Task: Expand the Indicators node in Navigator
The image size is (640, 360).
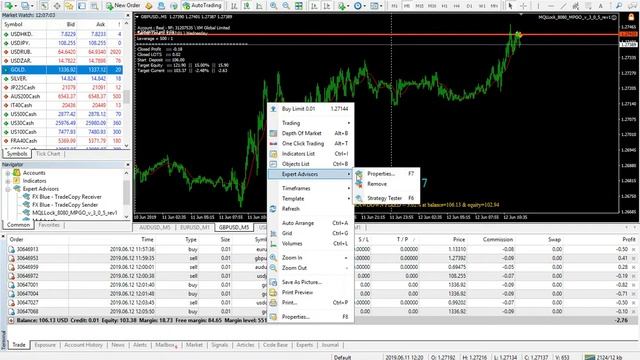Action: [8, 181]
